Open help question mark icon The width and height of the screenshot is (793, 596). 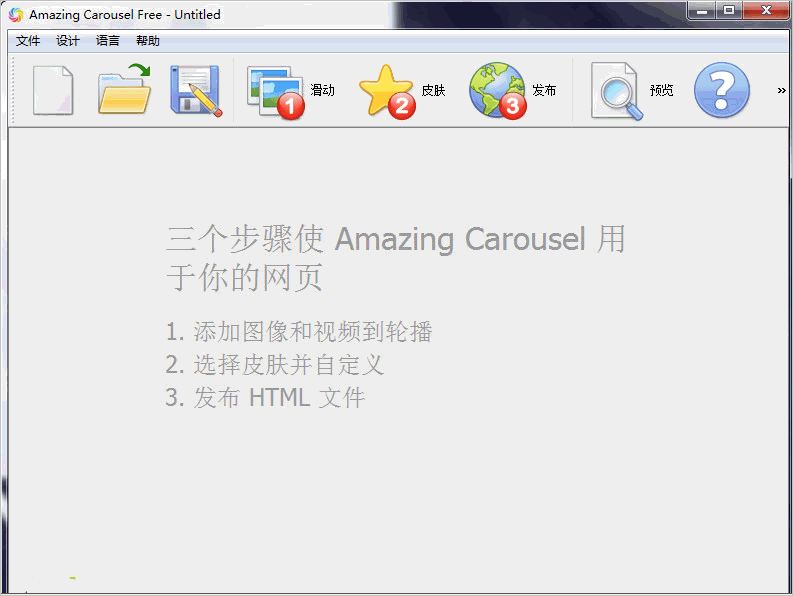(x=722, y=90)
